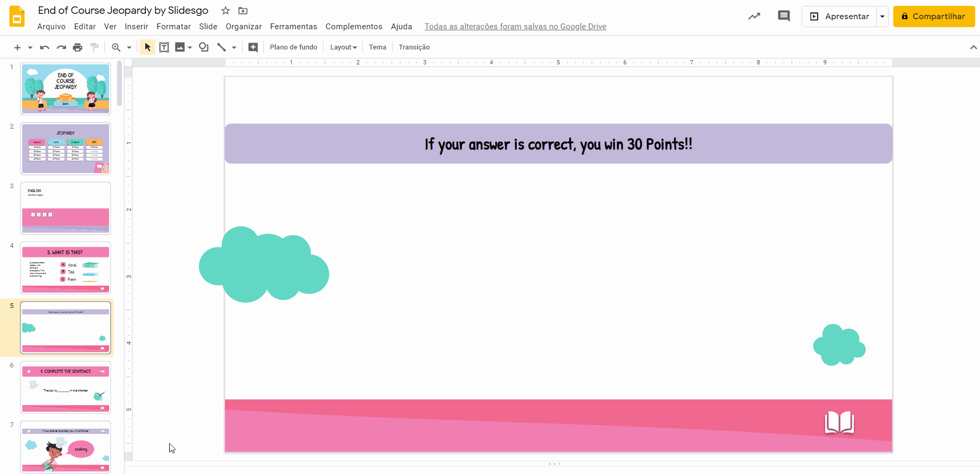Click the saved in Google Drive link
This screenshot has height=474, width=980.
516,27
